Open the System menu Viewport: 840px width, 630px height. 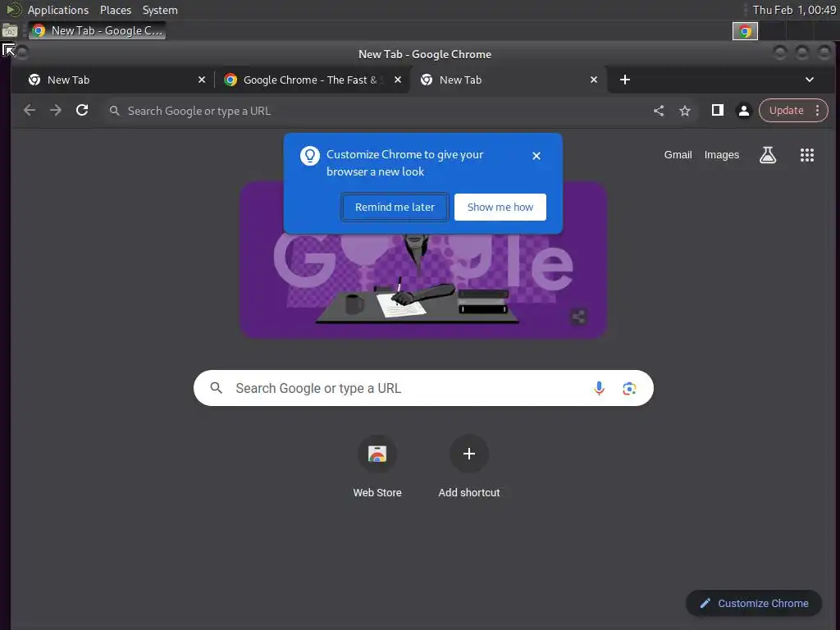tap(160, 10)
